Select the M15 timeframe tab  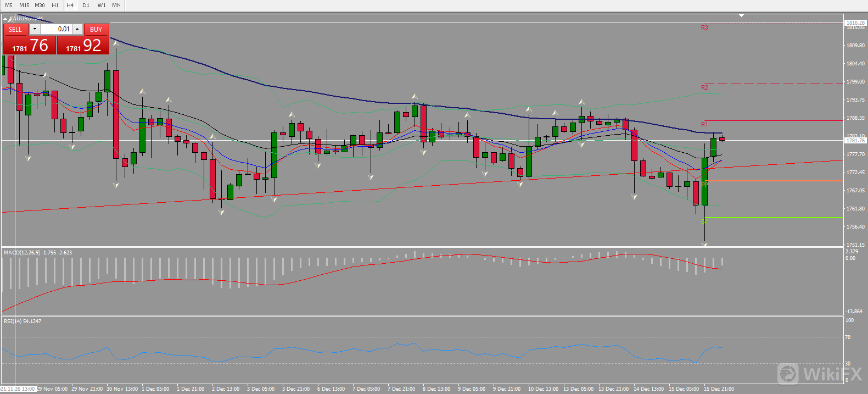point(24,5)
